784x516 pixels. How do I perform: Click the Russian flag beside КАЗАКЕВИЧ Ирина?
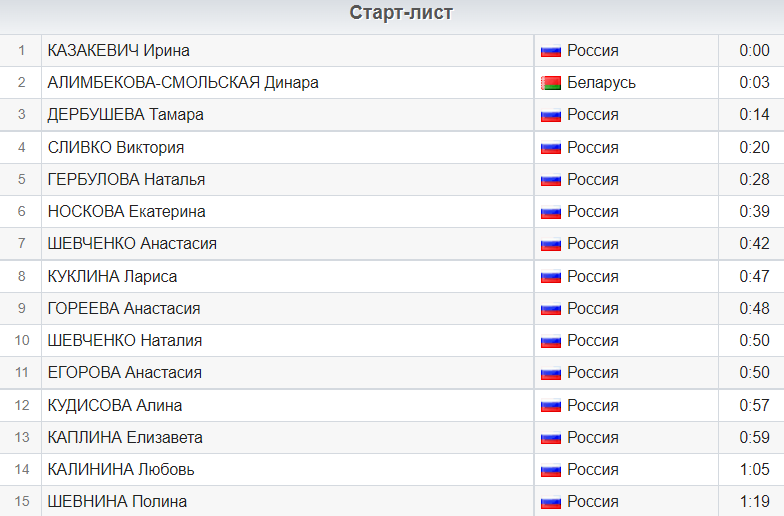[x=550, y=51]
